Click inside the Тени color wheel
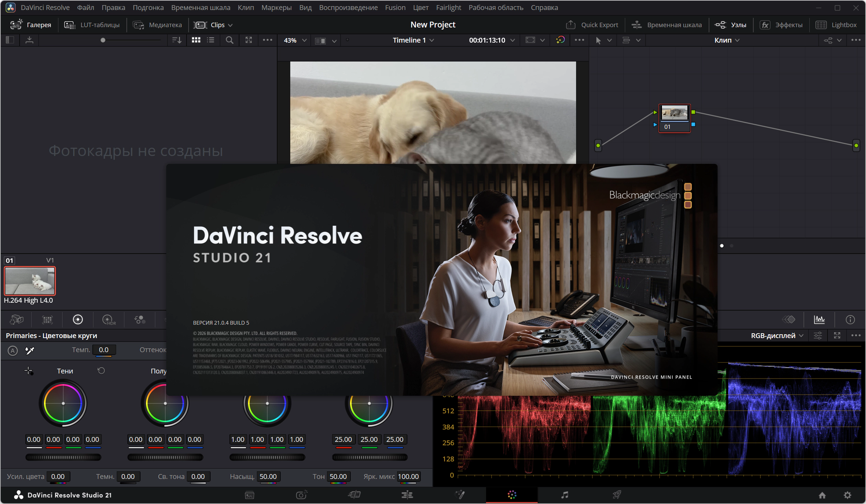The height and width of the screenshot is (504, 866). click(63, 403)
